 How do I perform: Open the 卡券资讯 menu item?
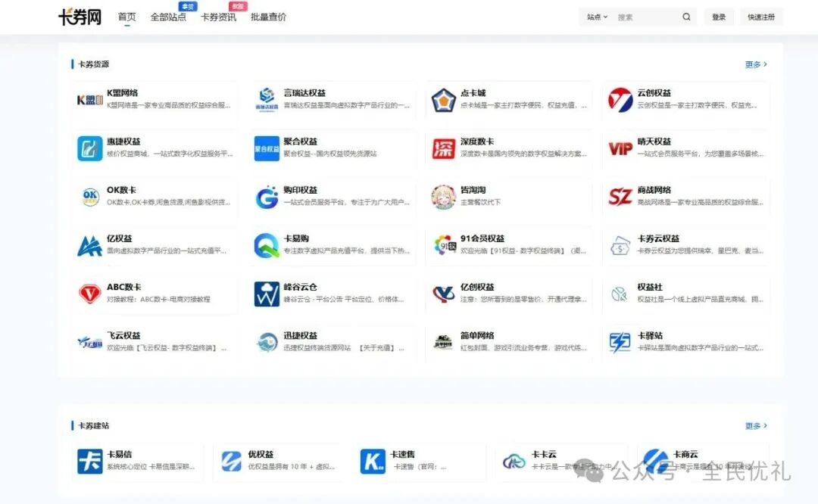[x=218, y=17]
